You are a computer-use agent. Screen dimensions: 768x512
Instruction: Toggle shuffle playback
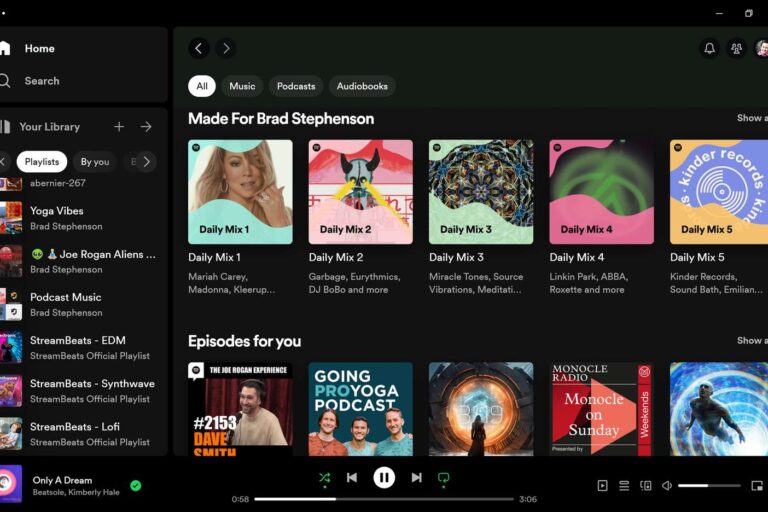pyautogui.click(x=324, y=478)
